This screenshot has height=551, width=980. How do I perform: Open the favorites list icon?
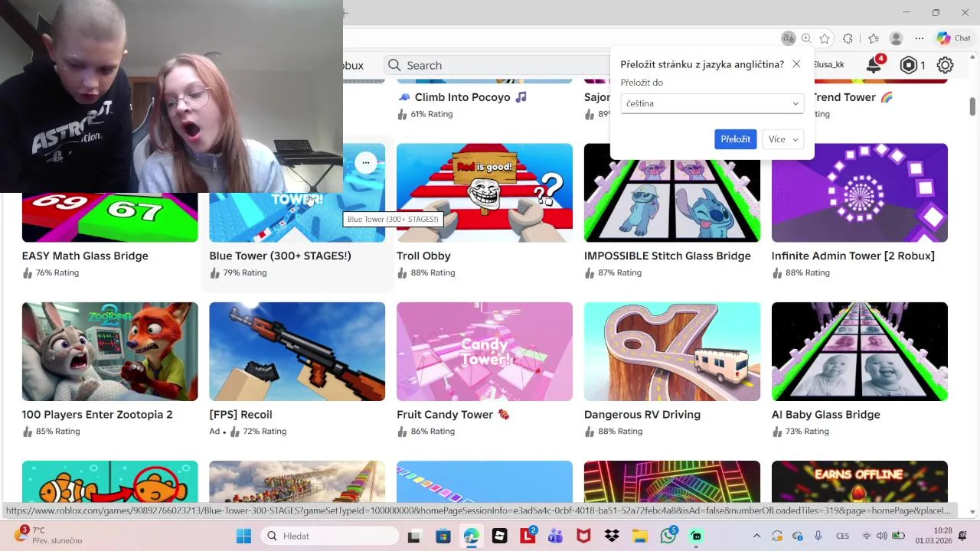pyautogui.click(x=874, y=38)
